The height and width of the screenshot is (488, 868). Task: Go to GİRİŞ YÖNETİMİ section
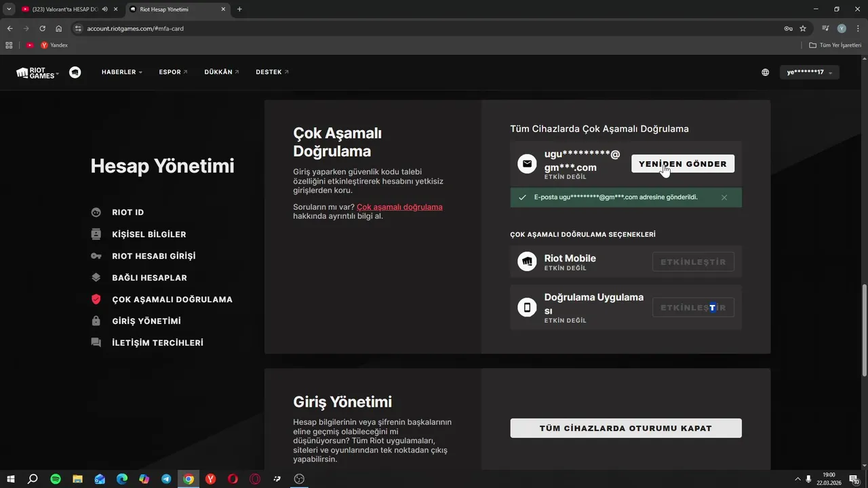[x=146, y=321]
